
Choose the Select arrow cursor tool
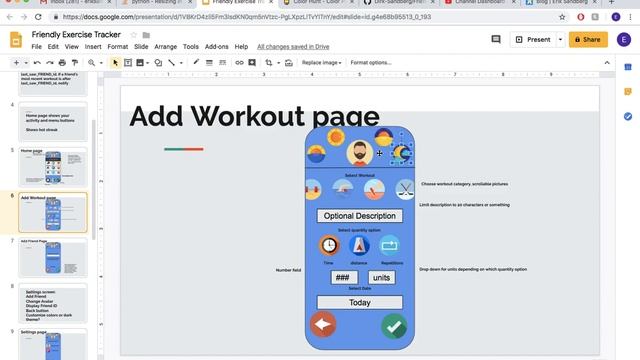115,63
